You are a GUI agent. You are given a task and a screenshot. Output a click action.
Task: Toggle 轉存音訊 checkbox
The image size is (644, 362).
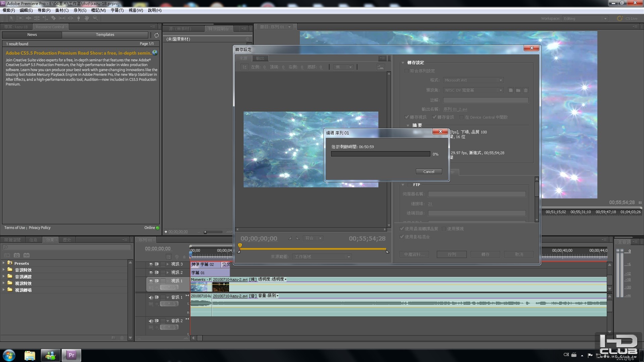point(434,117)
